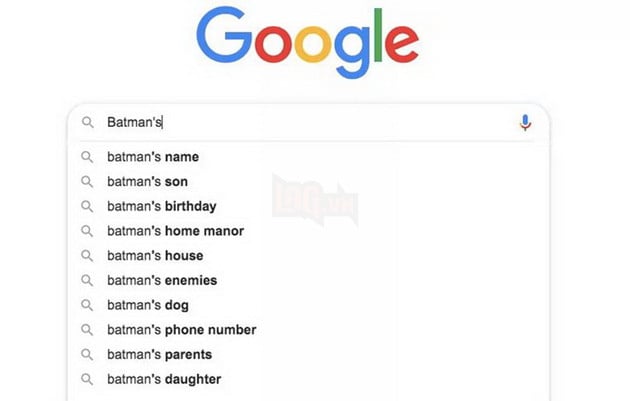This screenshot has width=630, height=401.
Task: Click magnifier icon beside "batman's birthday"
Action: coord(88,207)
